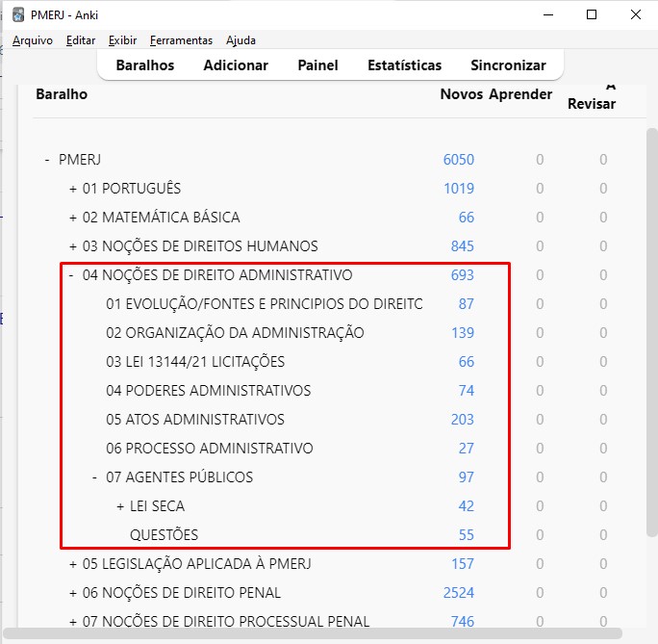Select 03 LEI 13144/21 LICITAÇÕES subdeck
Viewport: 658px width, 644px height.
(195, 362)
